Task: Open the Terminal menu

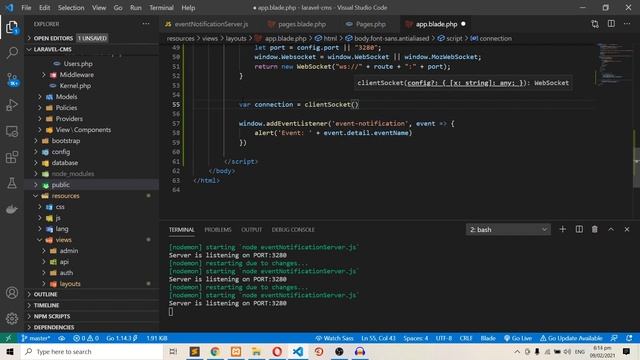Action: pos(161,8)
